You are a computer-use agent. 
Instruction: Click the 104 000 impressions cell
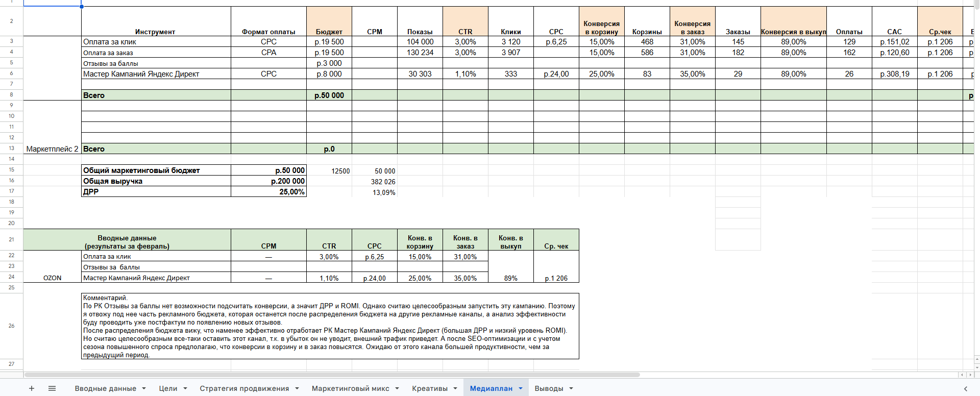click(x=420, y=42)
